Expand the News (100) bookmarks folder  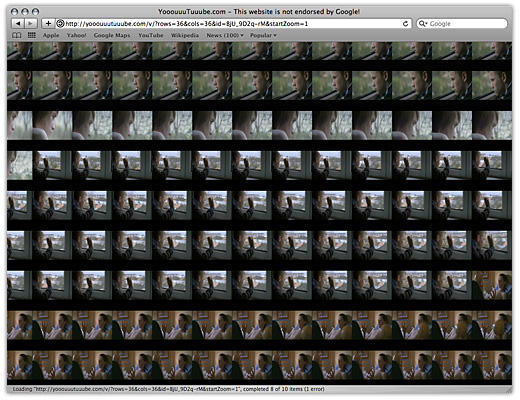[225, 35]
